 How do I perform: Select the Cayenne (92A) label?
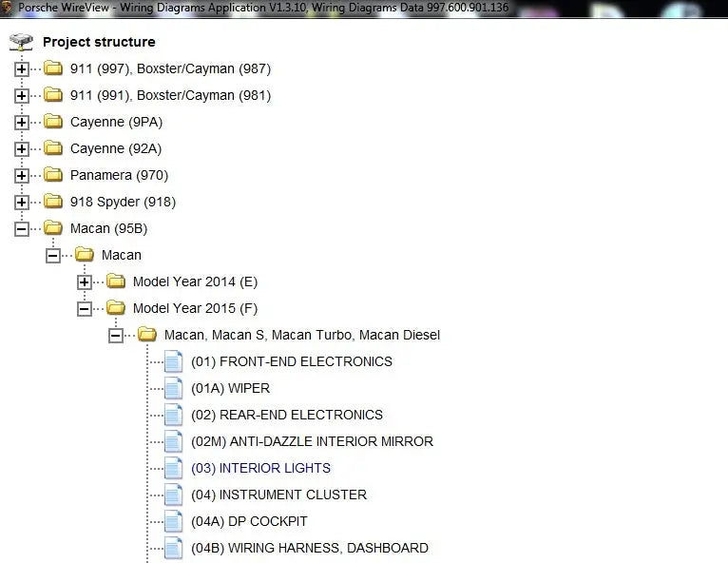tap(116, 148)
